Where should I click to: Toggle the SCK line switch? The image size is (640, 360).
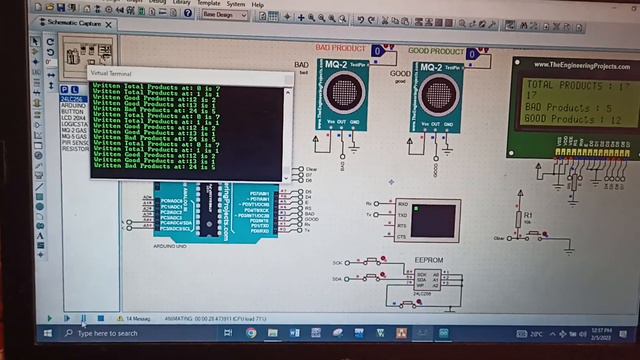tap(372, 260)
